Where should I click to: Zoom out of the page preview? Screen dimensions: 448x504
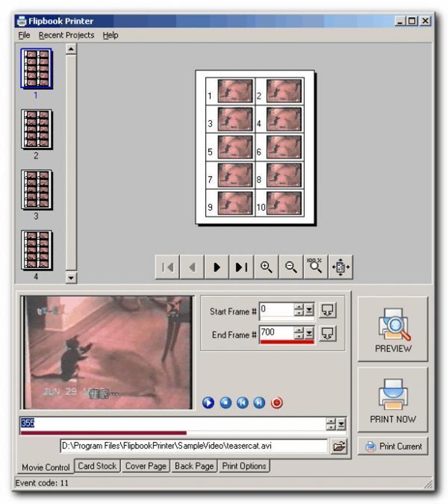click(291, 267)
